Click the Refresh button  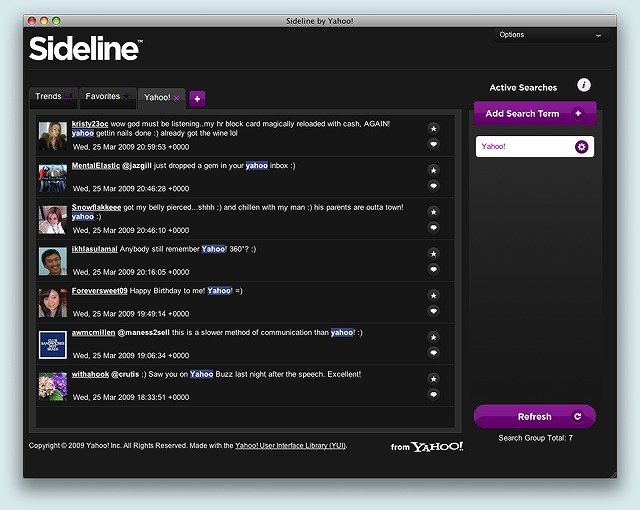[535, 417]
